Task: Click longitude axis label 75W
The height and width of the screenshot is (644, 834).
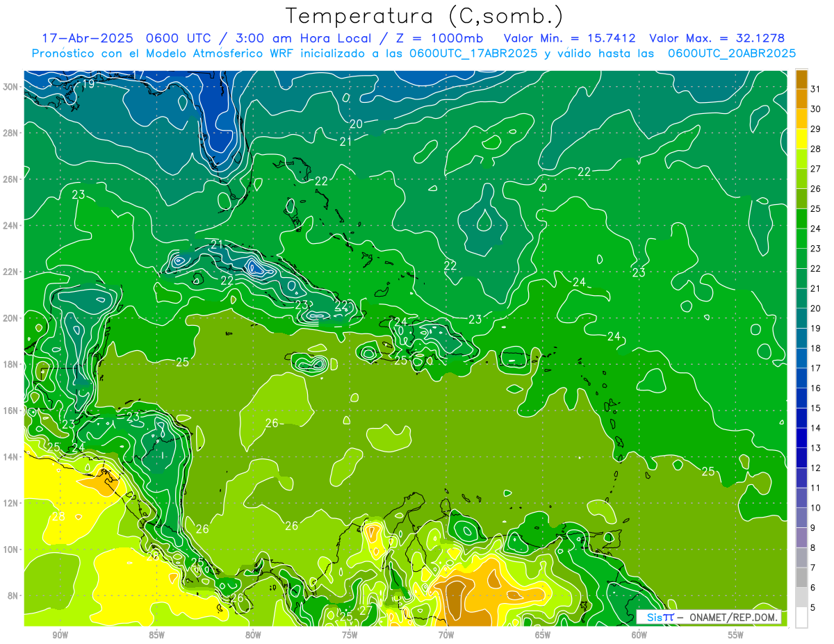Action: [x=350, y=635]
